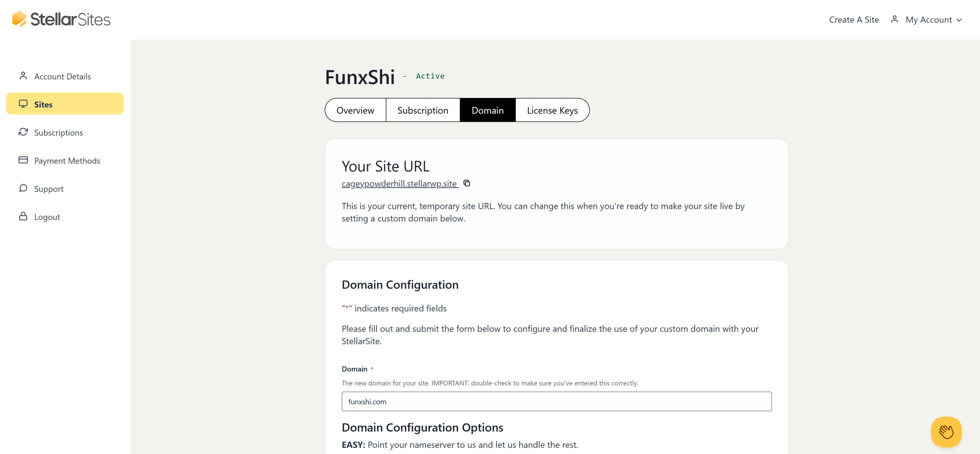The width and height of the screenshot is (980, 454).
Task: Open the cageypowderhill.stellarwp.site link
Action: click(400, 183)
